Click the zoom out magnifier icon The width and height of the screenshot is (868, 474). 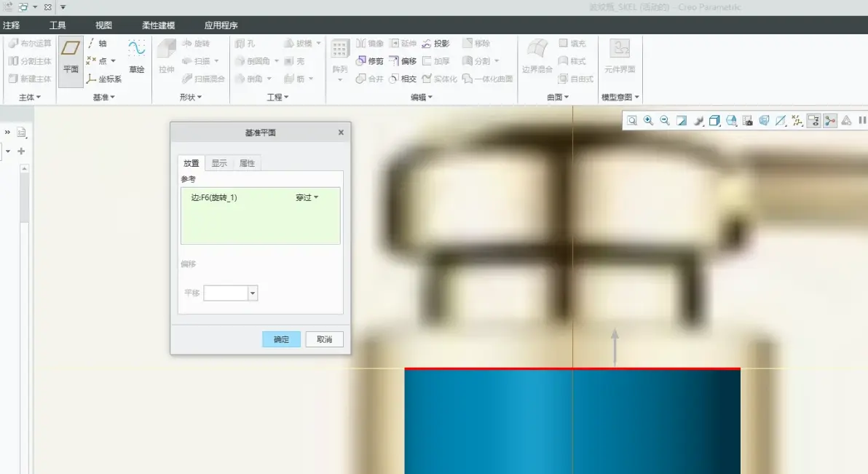665,120
